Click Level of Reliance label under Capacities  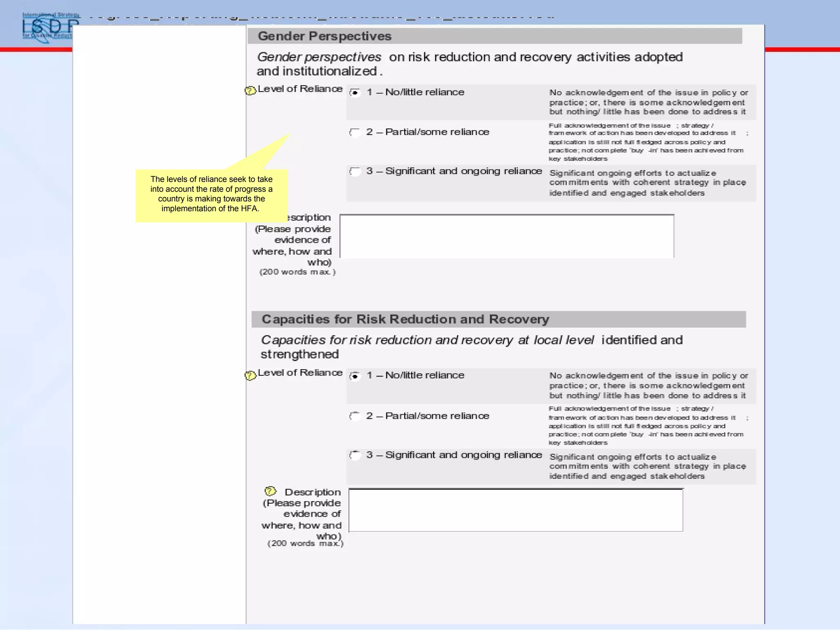tap(300, 372)
